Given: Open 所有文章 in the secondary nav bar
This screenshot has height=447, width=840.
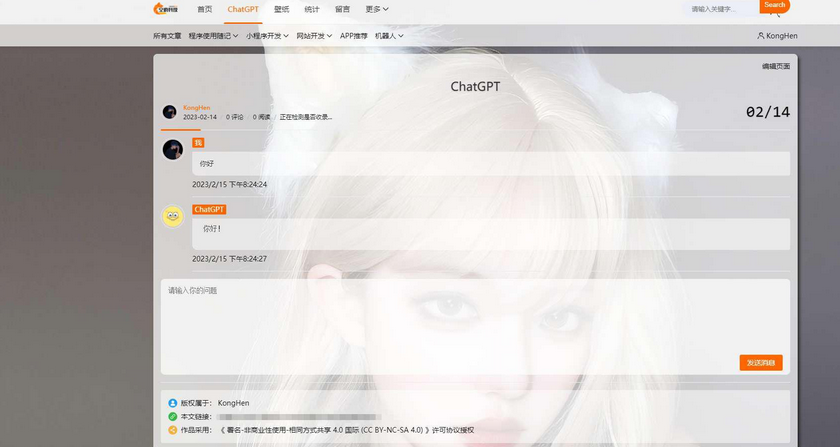Looking at the screenshot, I should (167, 36).
